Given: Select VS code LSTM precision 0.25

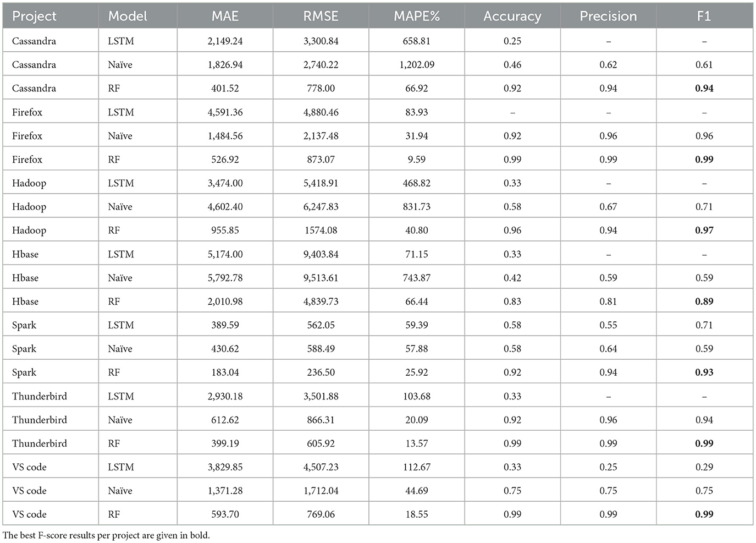Looking at the screenshot, I should pyautogui.click(x=608, y=467).
